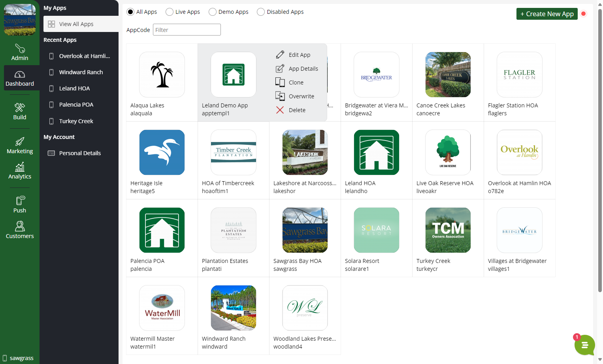Go to Dashboard in the sidebar
Image resolution: width=603 pixels, height=364 pixels.
(20, 78)
